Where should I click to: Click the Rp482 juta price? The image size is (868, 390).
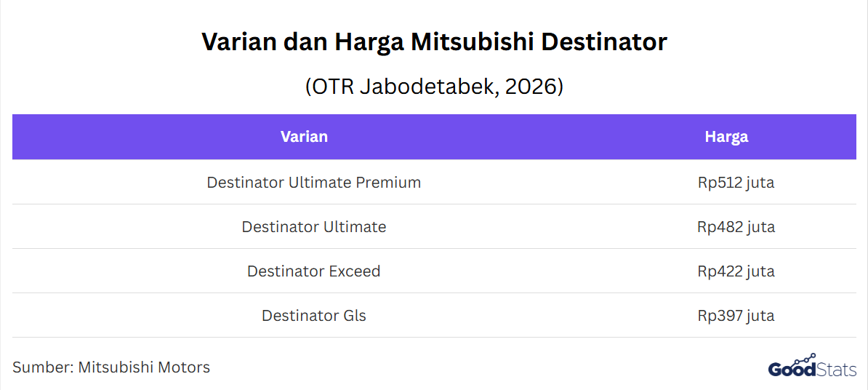pyautogui.click(x=736, y=227)
